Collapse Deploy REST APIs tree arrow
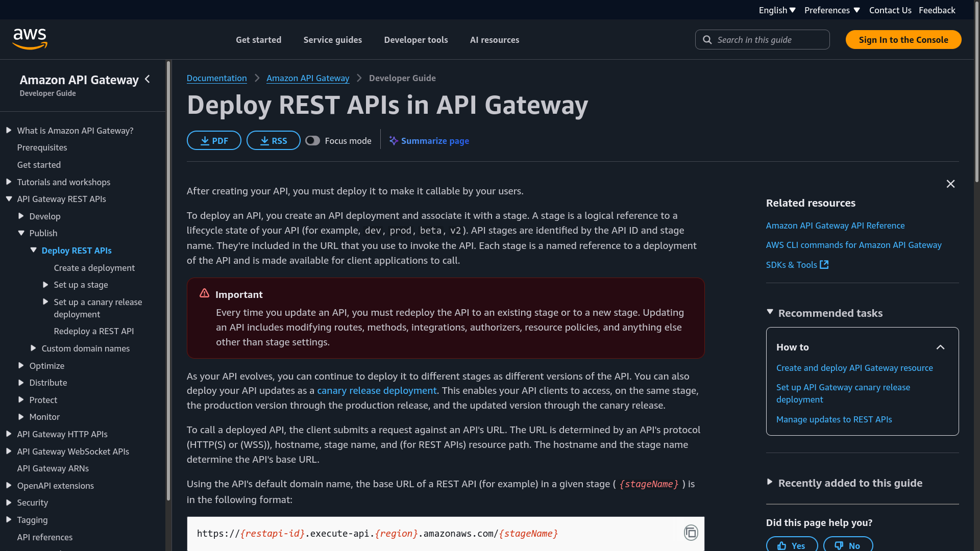This screenshot has width=980, height=551. [33, 251]
